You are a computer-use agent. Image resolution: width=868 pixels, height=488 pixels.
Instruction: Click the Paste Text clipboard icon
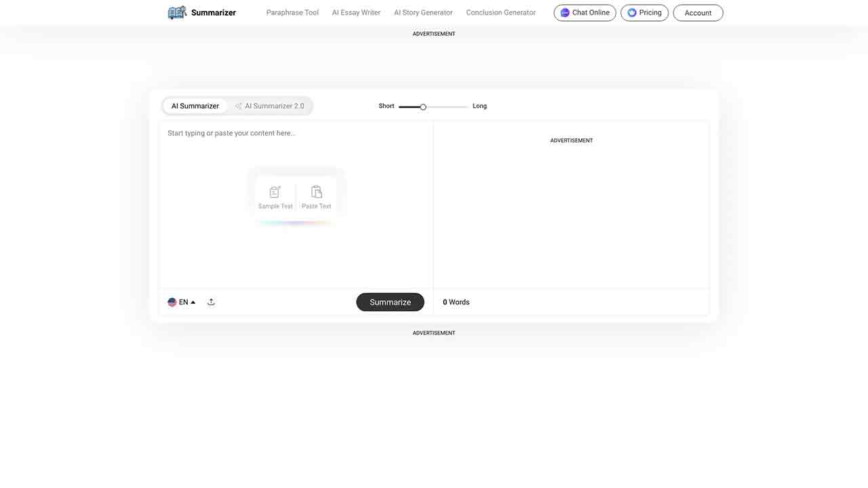pos(317,192)
